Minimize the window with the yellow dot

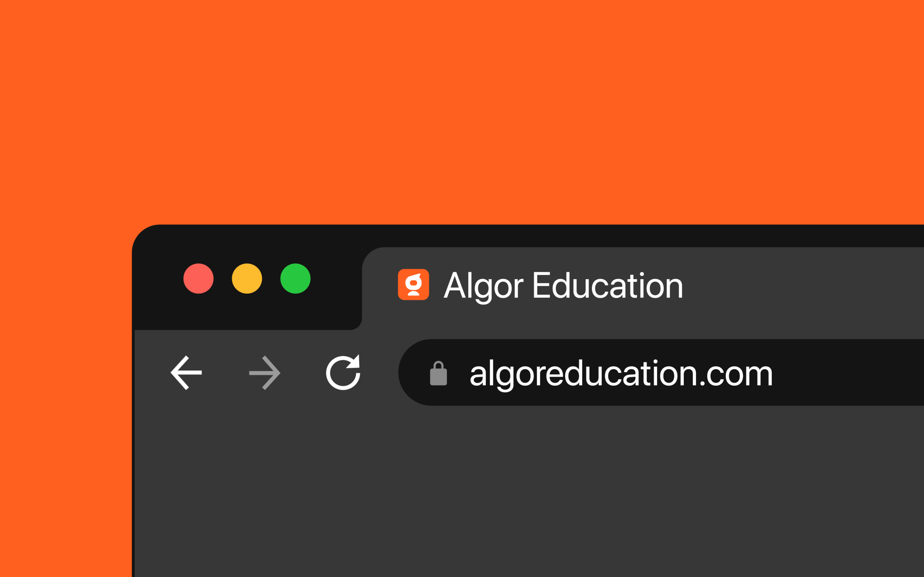tap(247, 279)
